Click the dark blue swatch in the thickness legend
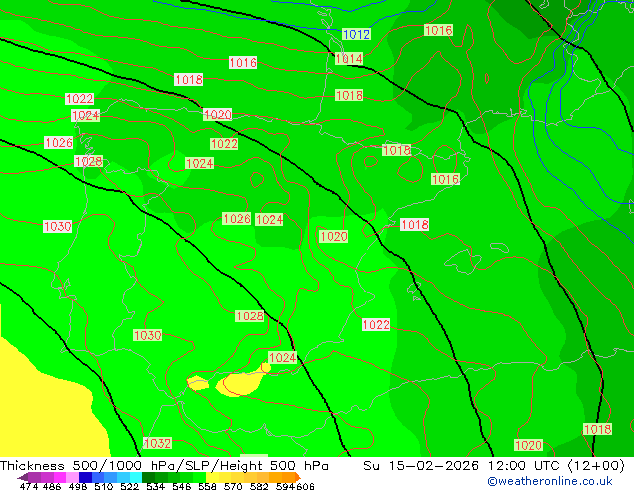 (85, 477)
